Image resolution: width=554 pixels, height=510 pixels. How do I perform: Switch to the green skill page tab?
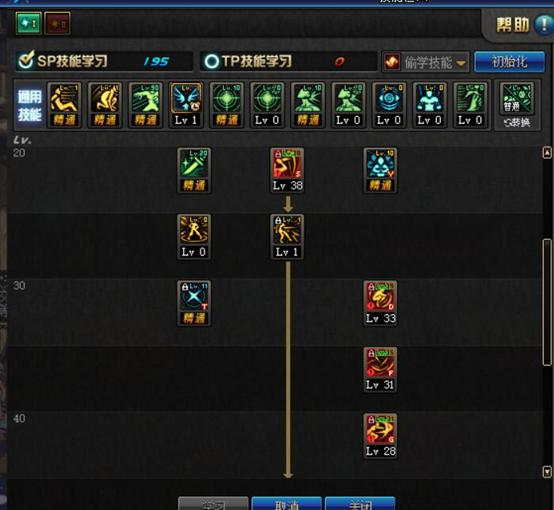tap(29, 23)
